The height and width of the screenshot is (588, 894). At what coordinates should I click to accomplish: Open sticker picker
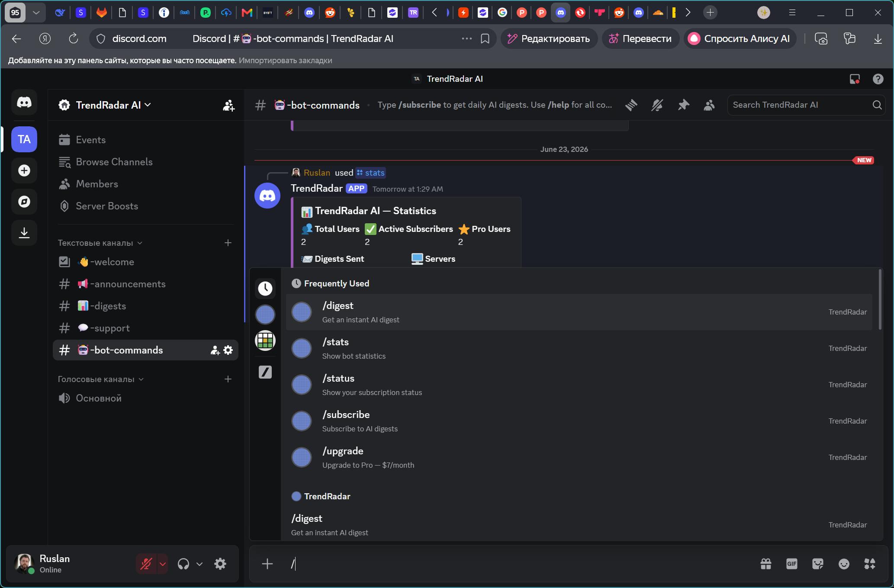point(818,564)
